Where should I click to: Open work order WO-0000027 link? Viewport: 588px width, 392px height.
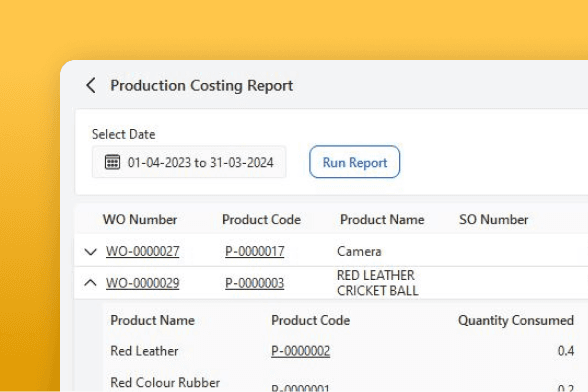(142, 251)
